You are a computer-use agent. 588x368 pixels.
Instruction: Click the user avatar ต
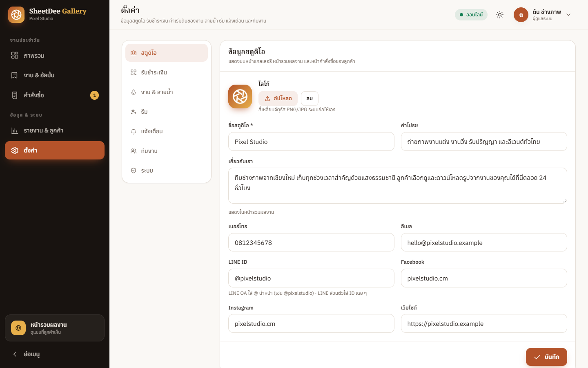point(521,15)
